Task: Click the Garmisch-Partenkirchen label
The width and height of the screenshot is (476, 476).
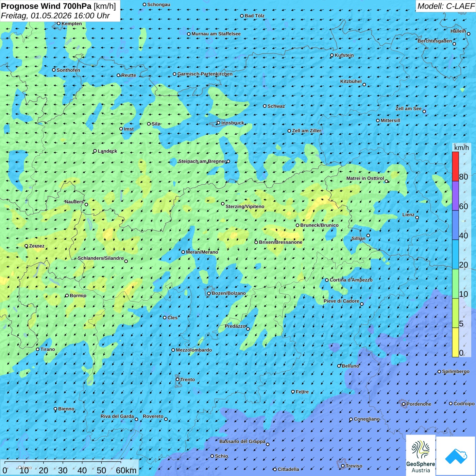Action: (205, 74)
